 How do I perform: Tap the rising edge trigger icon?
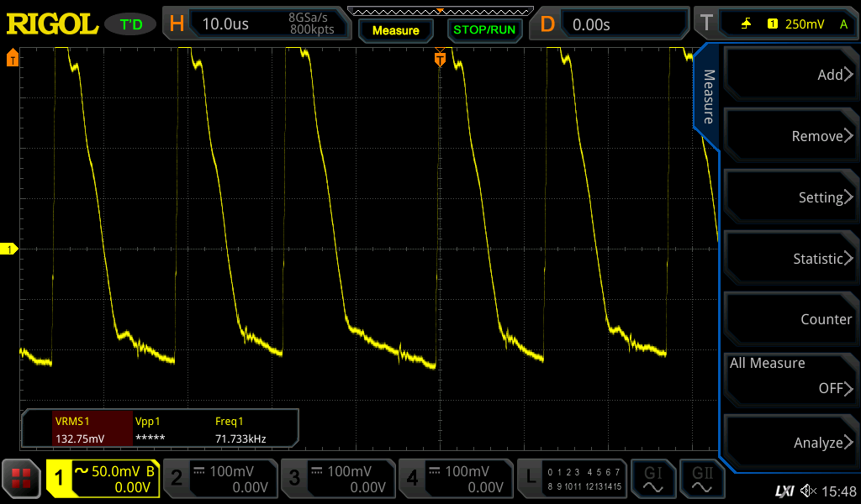click(x=746, y=24)
